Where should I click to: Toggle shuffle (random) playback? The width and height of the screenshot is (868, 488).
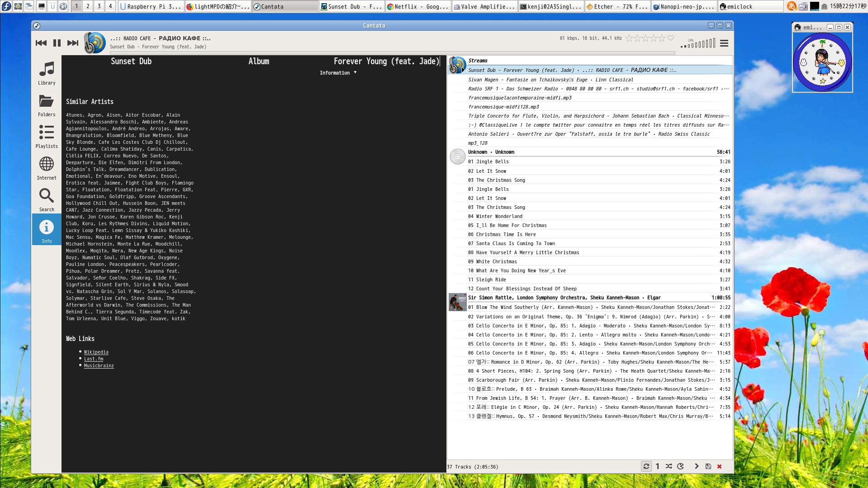pos(669,466)
